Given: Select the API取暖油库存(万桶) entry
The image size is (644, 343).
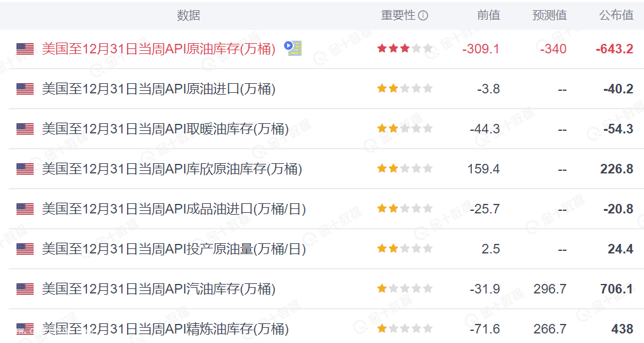Looking at the screenshot, I should pos(164,129).
